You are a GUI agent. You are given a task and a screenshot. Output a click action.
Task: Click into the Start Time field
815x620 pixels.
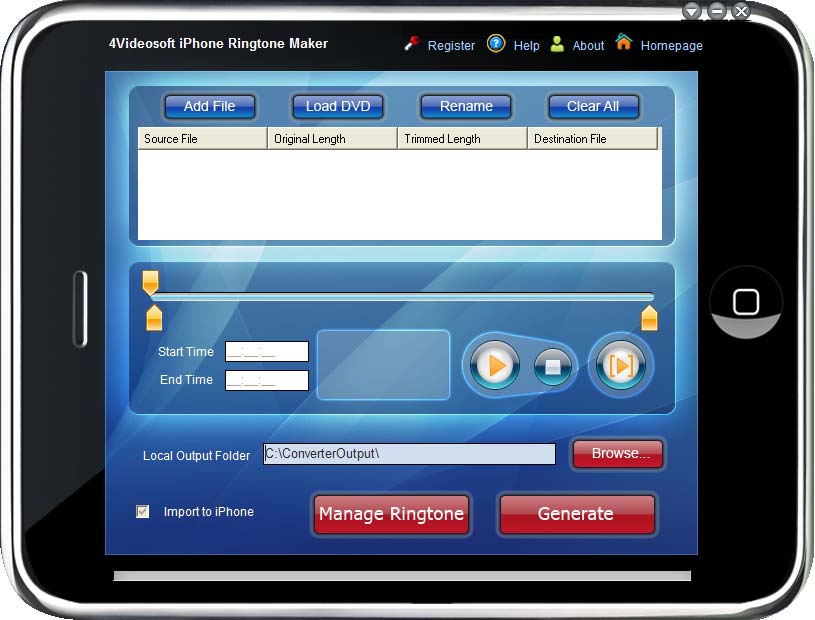click(267, 352)
